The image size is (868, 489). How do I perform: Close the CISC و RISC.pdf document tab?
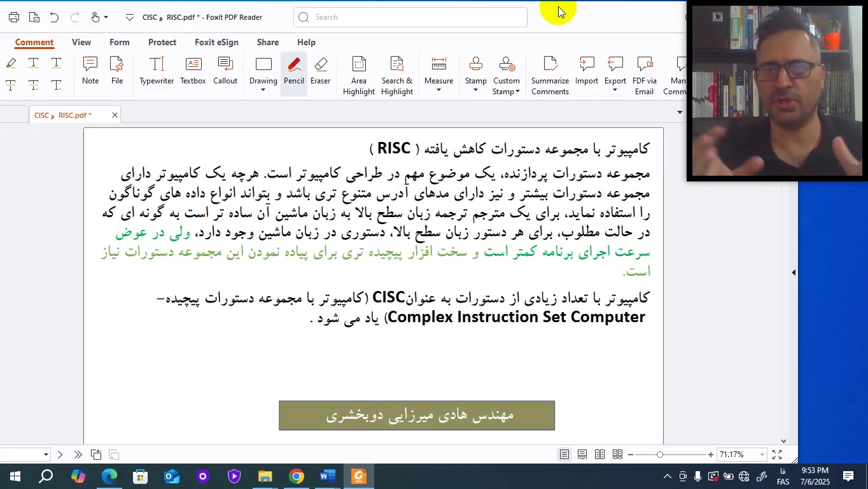(x=115, y=115)
